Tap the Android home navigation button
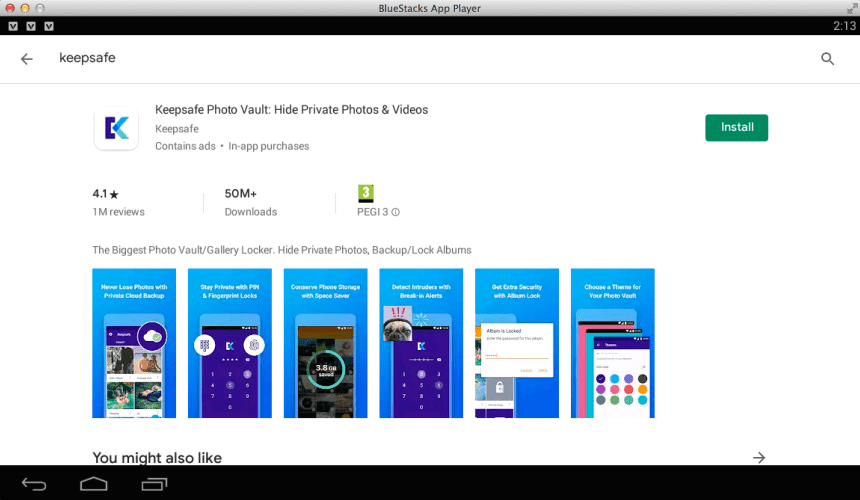The image size is (860, 500). pyautogui.click(x=94, y=484)
